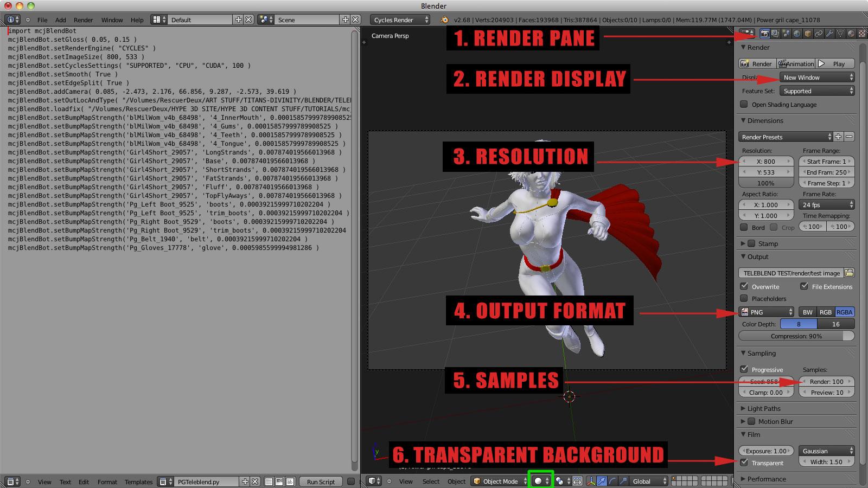
Task: Toggle the File Extensions checkbox
Action: (804, 286)
